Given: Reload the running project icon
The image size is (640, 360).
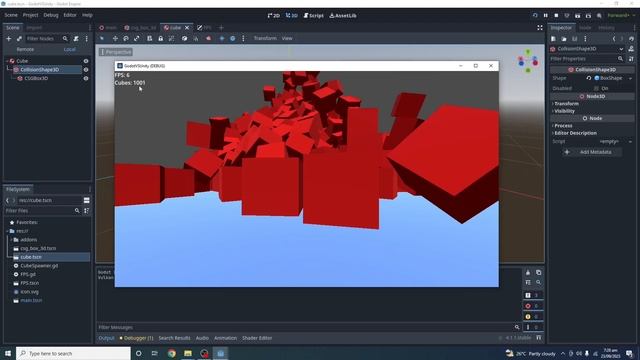Looking at the screenshot, I should tap(535, 16).
